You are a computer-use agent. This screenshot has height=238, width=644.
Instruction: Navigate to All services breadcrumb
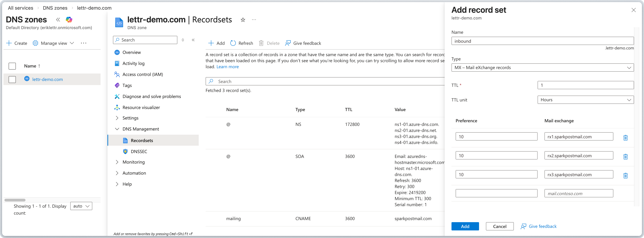[20, 8]
